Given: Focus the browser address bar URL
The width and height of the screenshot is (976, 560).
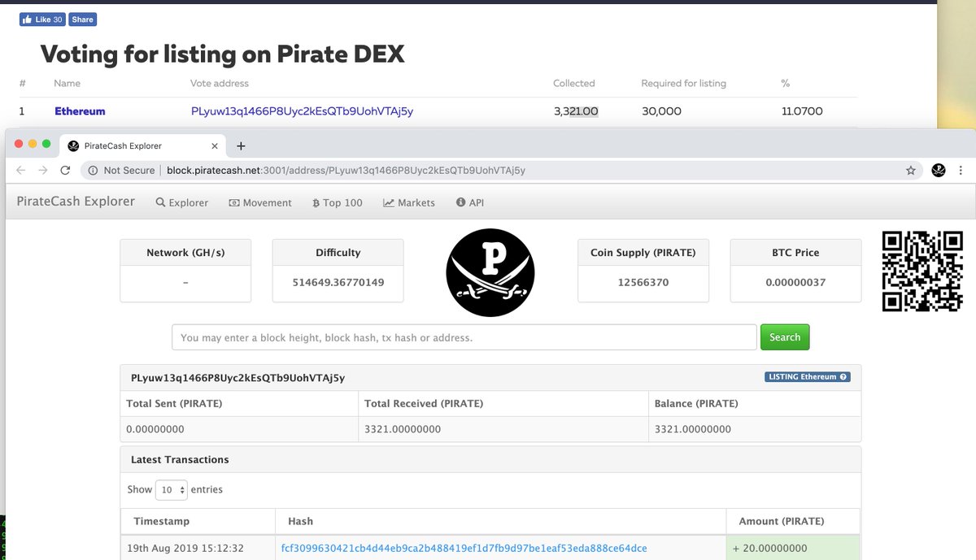Looking at the screenshot, I should pos(346,171).
